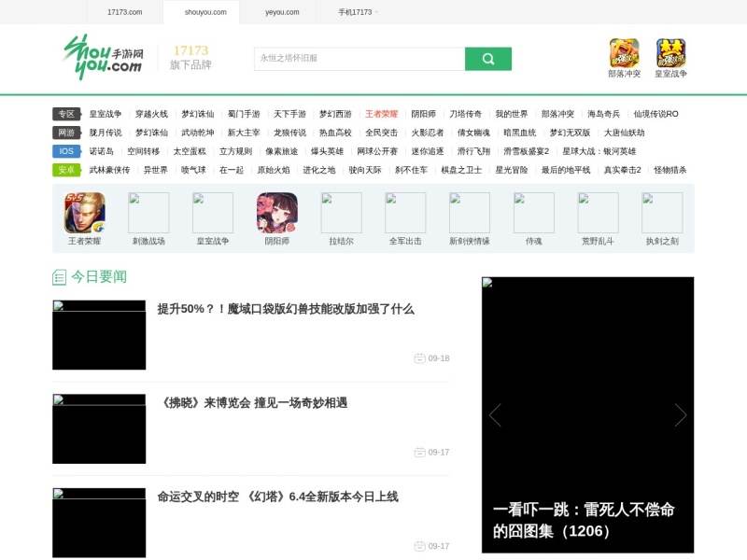This screenshot has height=560, width=747.
Task: Open the 拉结尔 game icon
Action: (x=341, y=213)
